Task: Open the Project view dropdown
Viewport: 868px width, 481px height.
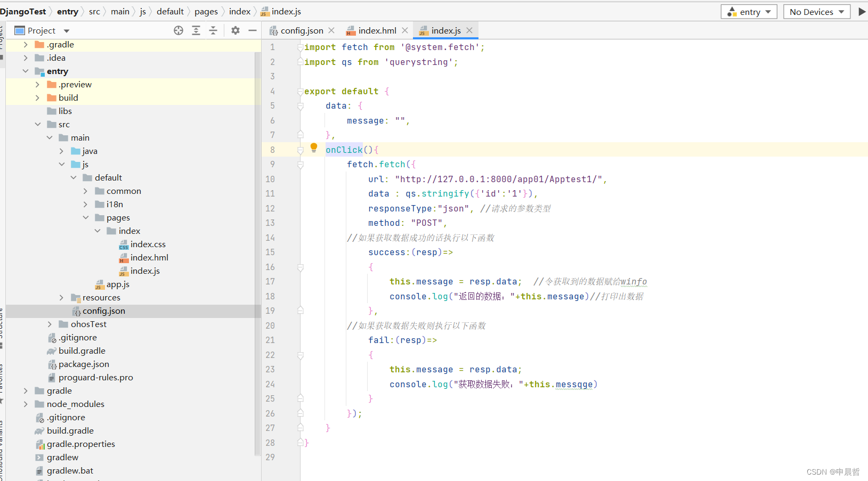Action: coord(66,30)
